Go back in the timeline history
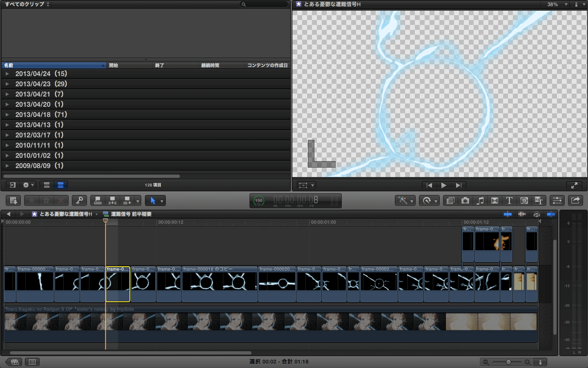The height and width of the screenshot is (368, 588). (x=8, y=214)
